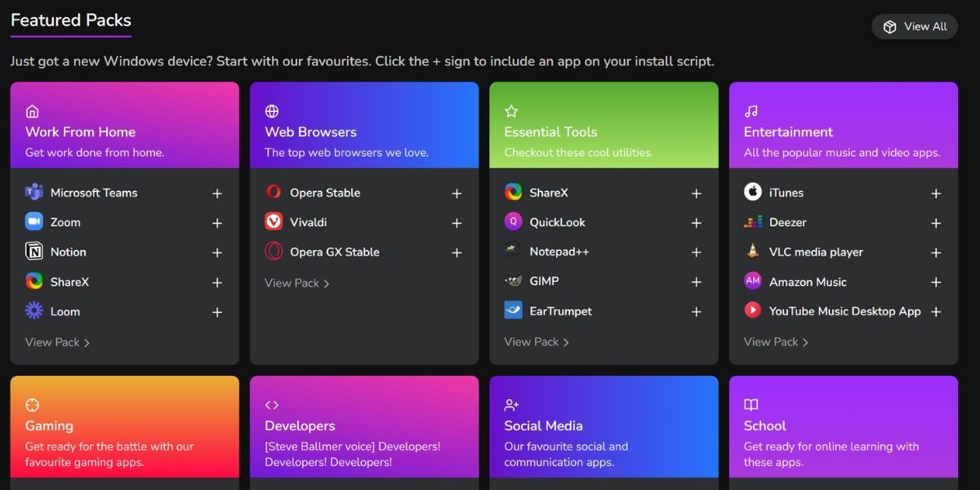980x490 pixels.
Task: Click the iTunes app icon
Action: [753, 193]
